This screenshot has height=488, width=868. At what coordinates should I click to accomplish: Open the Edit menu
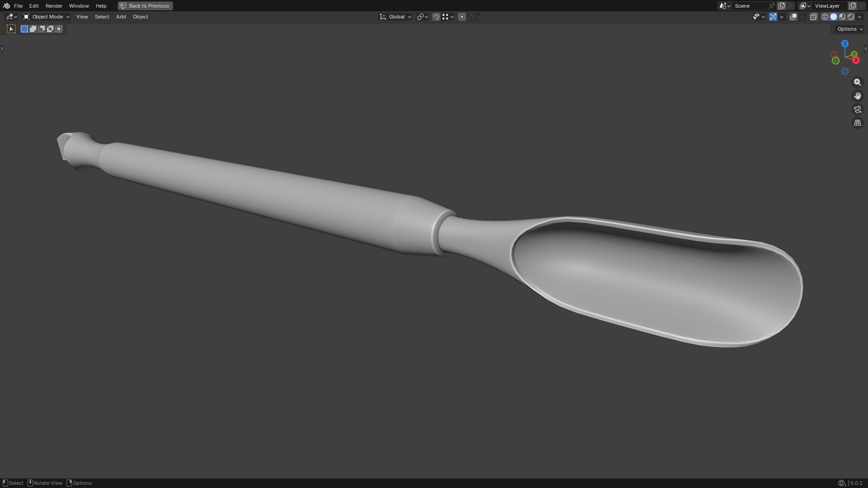click(x=34, y=6)
